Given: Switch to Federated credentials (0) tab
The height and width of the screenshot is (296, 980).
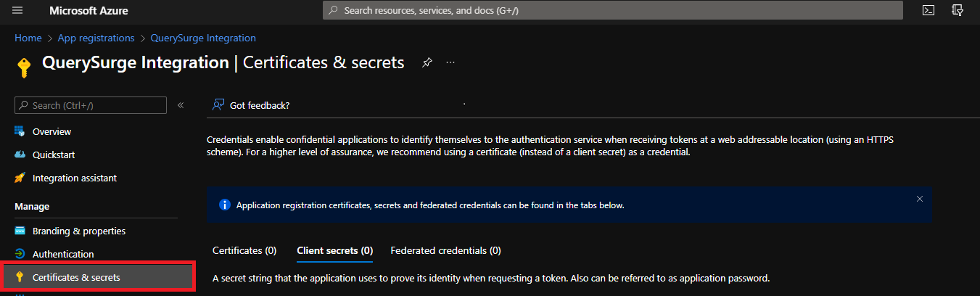Looking at the screenshot, I should (445, 250).
